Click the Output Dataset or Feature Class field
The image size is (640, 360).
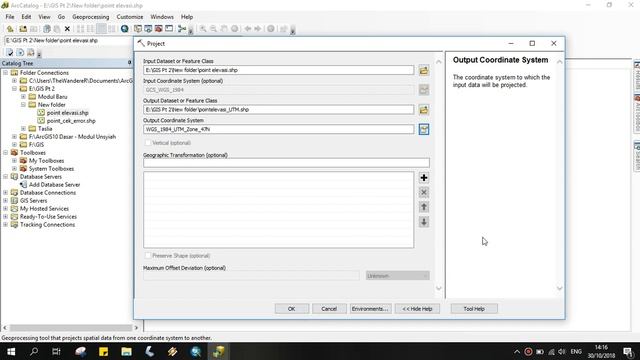coord(278,110)
